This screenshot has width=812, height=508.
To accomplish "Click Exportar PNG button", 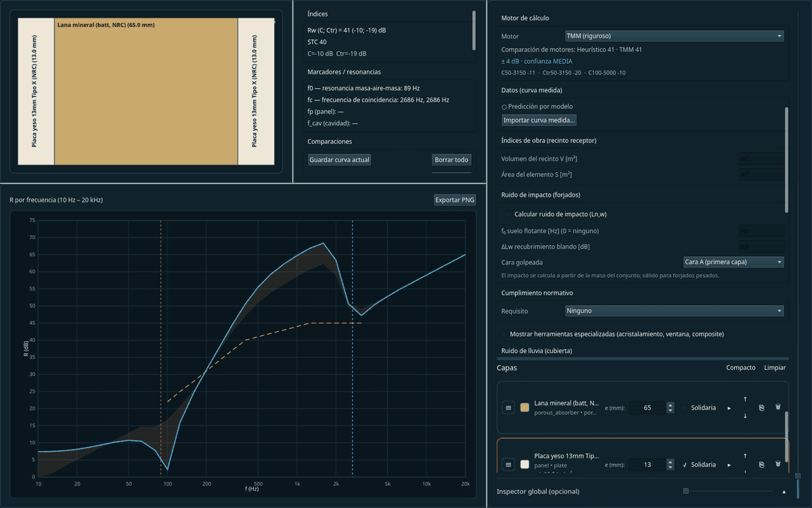I will coord(455,200).
